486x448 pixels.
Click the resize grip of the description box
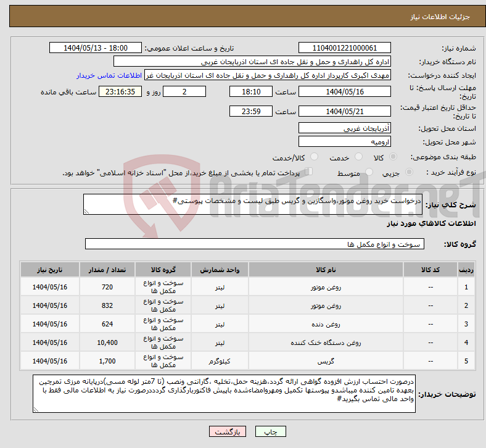click(86, 212)
